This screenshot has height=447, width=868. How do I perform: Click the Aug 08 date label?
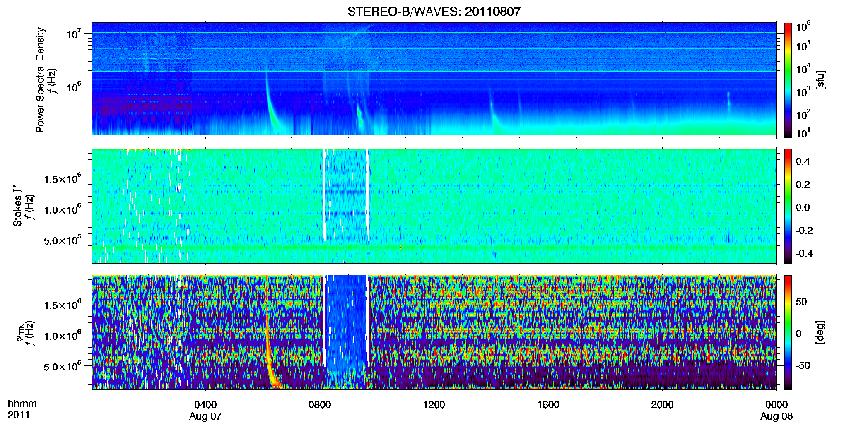(x=776, y=416)
